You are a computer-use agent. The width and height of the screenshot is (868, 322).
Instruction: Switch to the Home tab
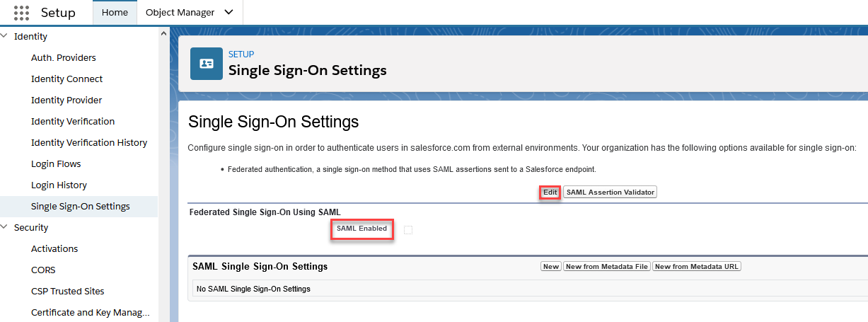(x=115, y=13)
